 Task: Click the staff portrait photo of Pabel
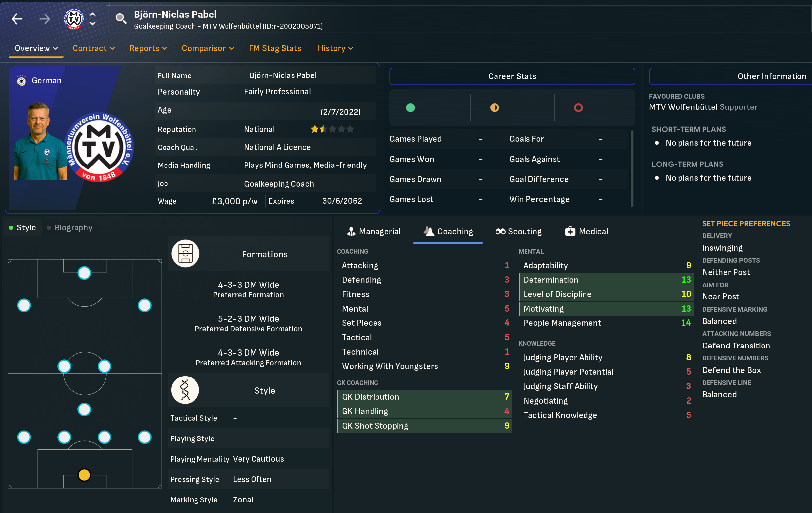coord(40,142)
